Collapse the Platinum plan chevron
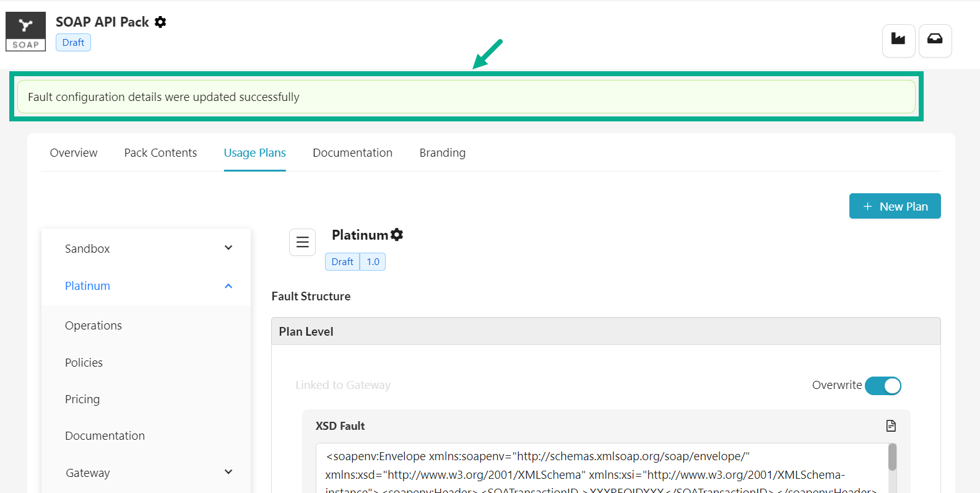 228,286
